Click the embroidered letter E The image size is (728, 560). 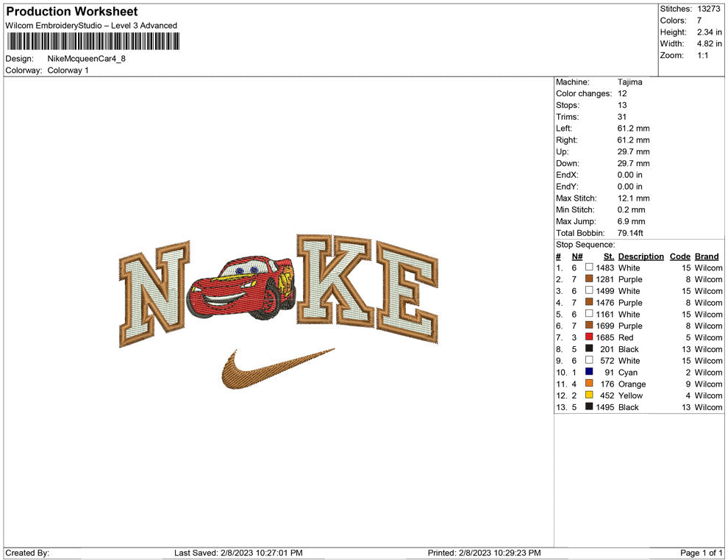[x=407, y=292]
